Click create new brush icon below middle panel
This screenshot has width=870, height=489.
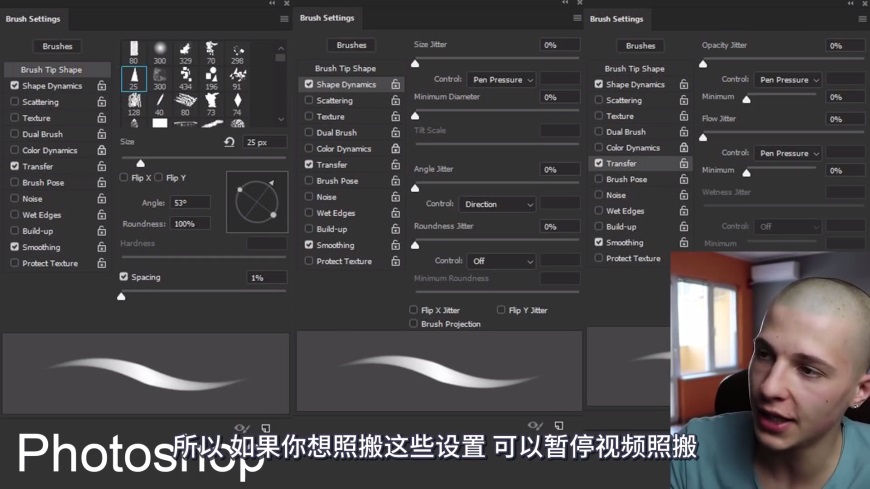(559, 426)
